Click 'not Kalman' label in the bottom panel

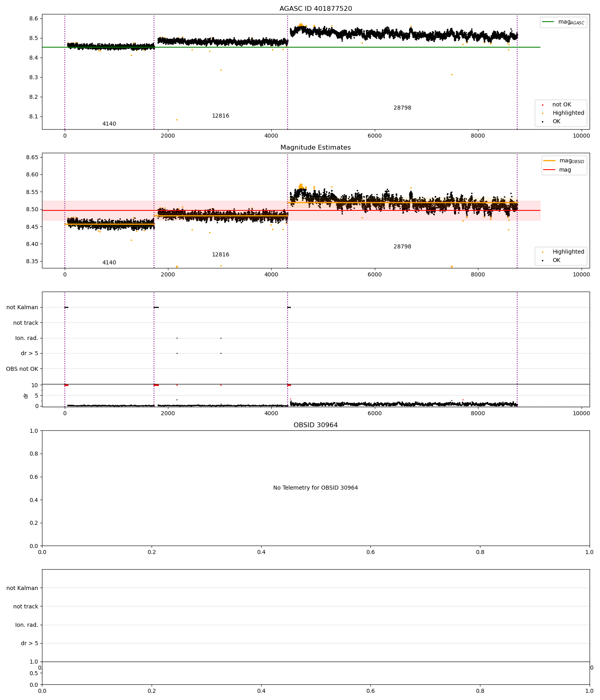[22, 588]
